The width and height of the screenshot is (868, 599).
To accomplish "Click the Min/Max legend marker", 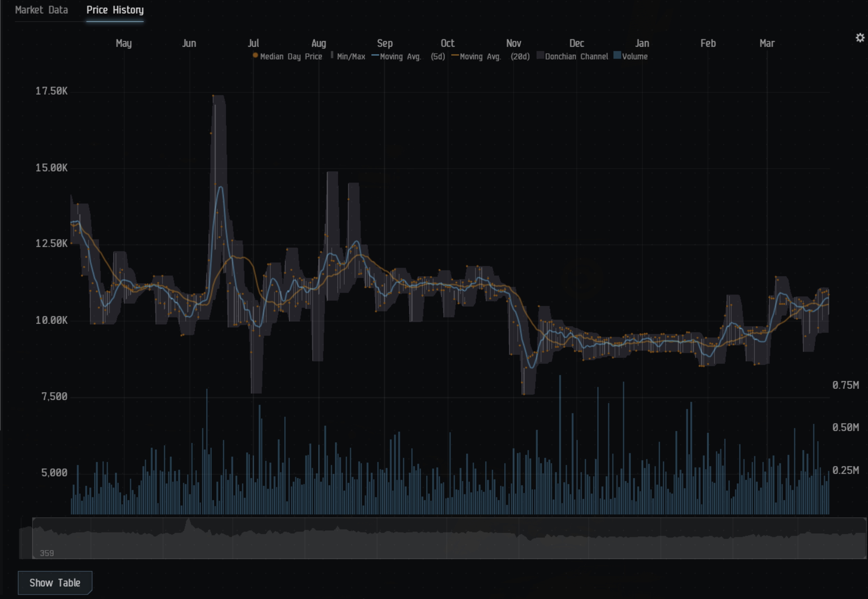I will pos(332,55).
